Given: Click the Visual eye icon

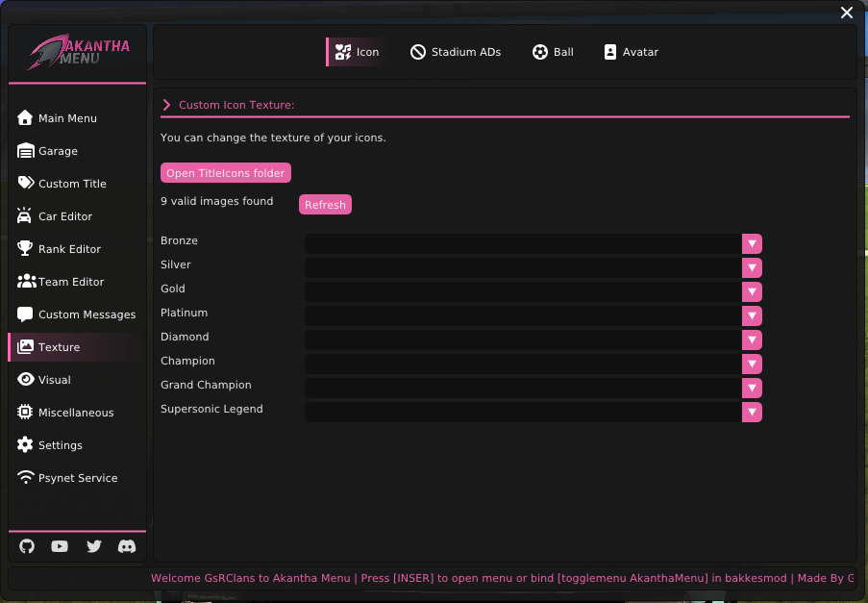Looking at the screenshot, I should pyautogui.click(x=25, y=380).
